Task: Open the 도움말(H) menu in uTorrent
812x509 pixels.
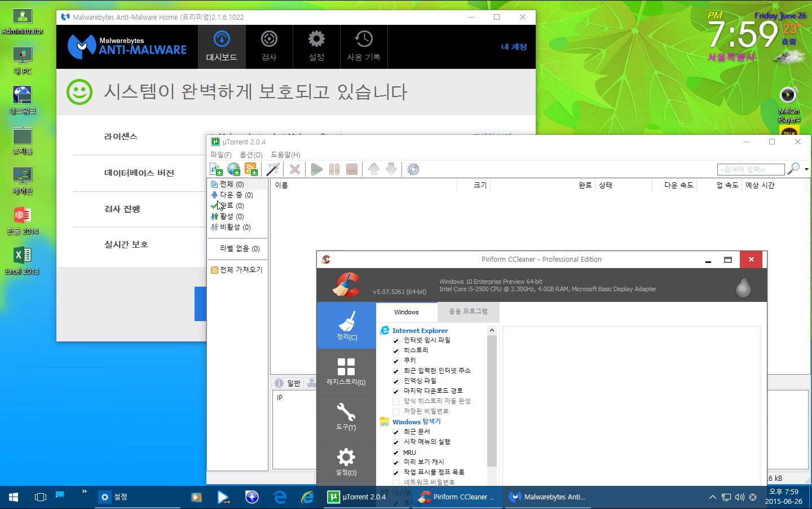Action: (285, 155)
